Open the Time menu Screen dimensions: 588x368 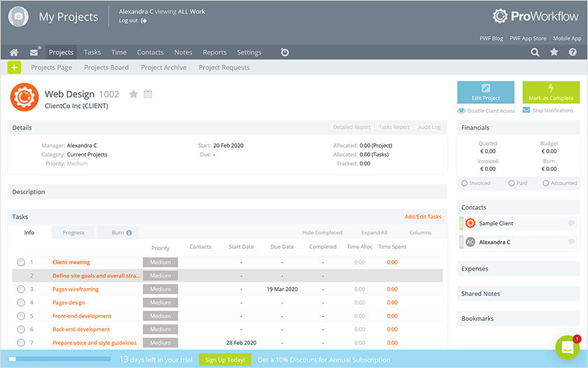(119, 52)
